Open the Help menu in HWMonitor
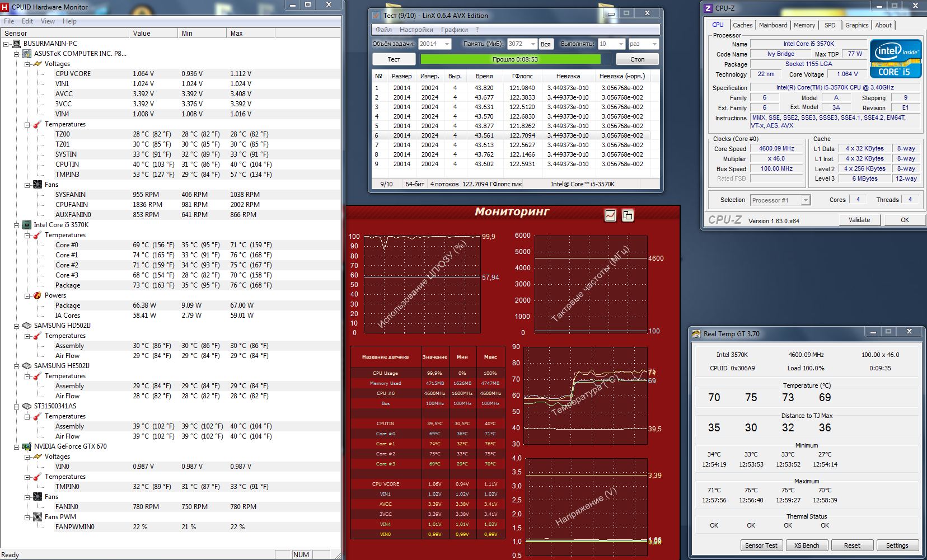Viewport: 927px width, 560px height. [x=69, y=21]
